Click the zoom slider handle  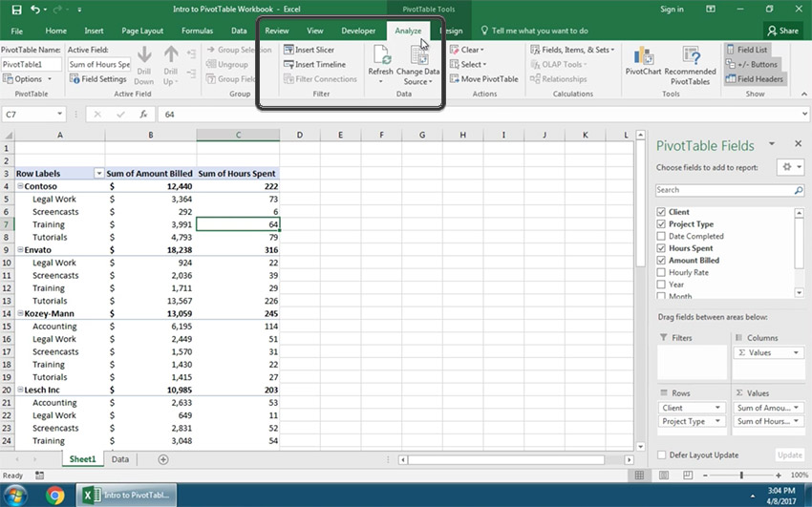[x=741, y=475]
